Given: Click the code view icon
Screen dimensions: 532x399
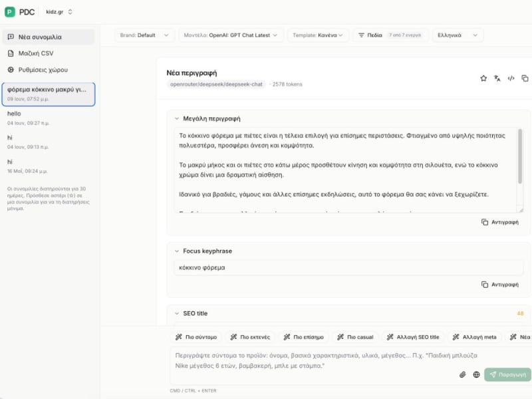Looking at the screenshot, I should pos(511,78).
